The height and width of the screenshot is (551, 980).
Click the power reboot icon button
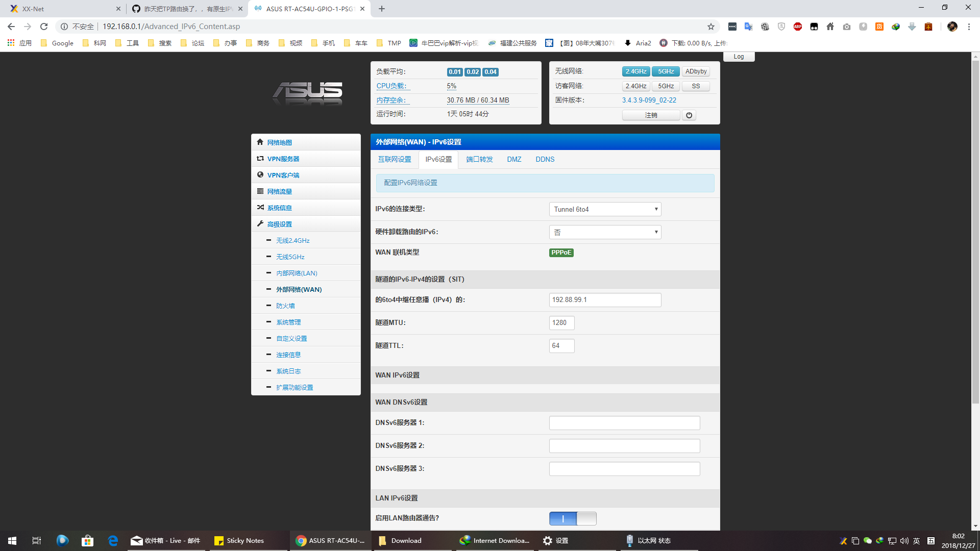[689, 115]
